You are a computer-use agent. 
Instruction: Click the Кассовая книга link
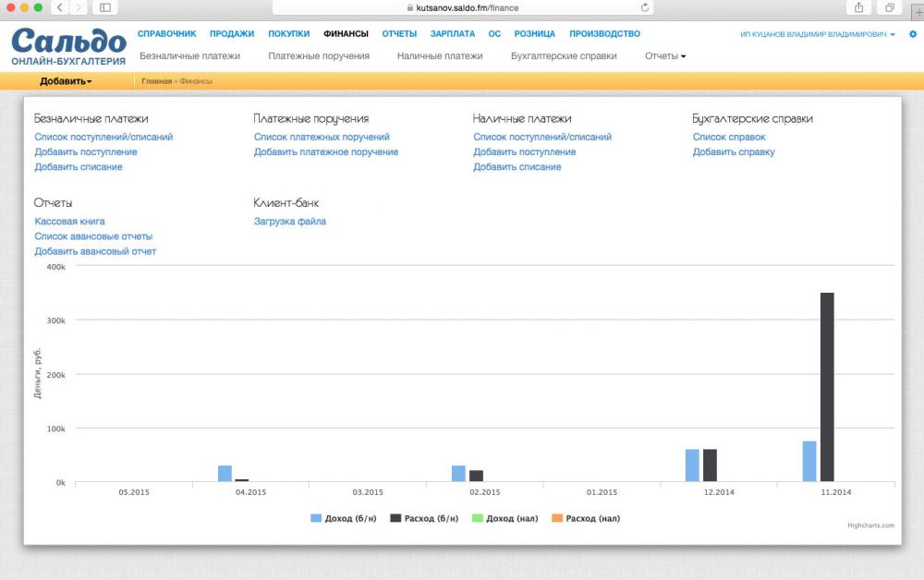(x=69, y=222)
